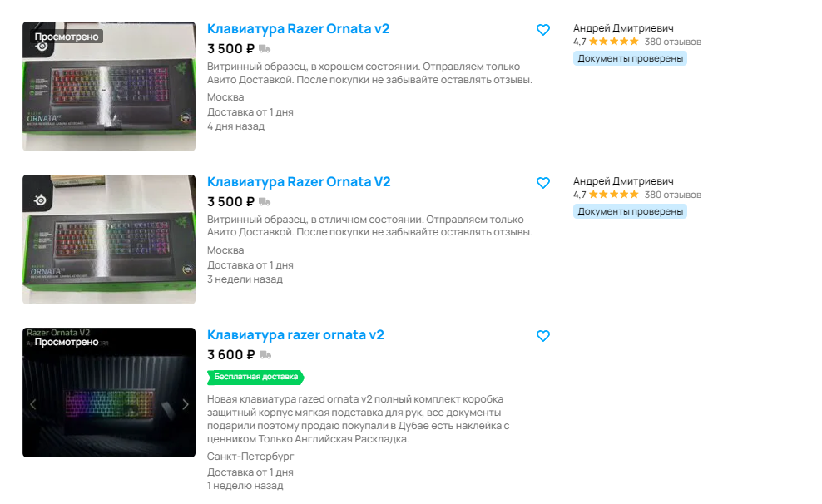822x504 pixels.
Task: Add first Razer Ornata v2 listing to favorites
Action: coord(543,30)
